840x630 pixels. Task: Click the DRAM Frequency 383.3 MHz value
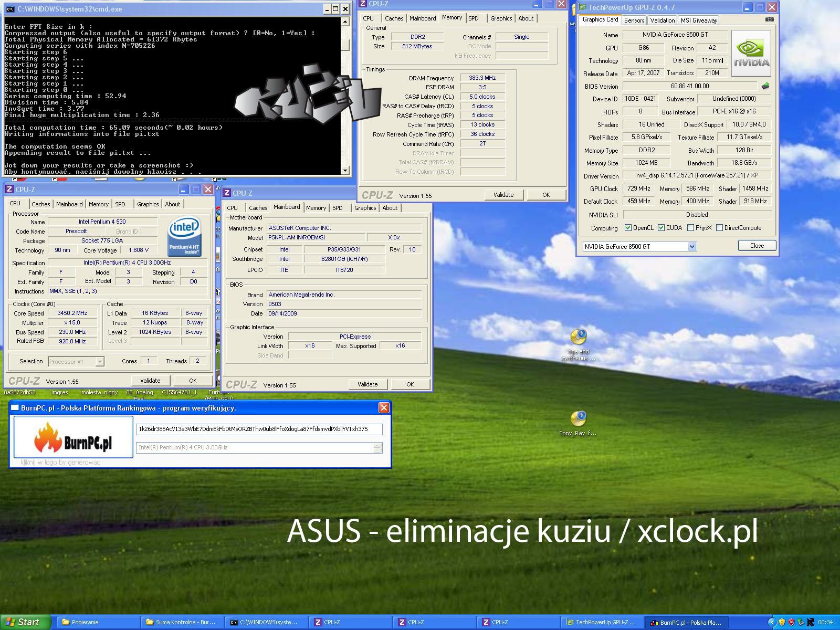tap(482, 78)
